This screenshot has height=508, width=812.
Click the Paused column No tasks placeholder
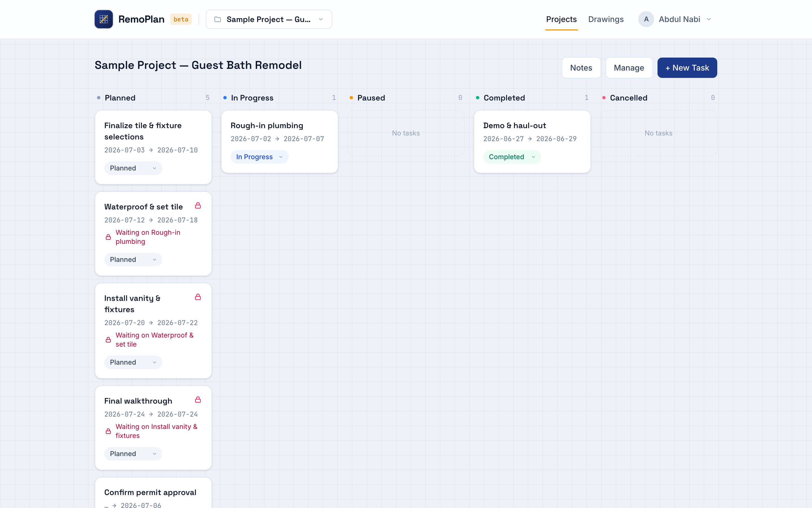406,133
